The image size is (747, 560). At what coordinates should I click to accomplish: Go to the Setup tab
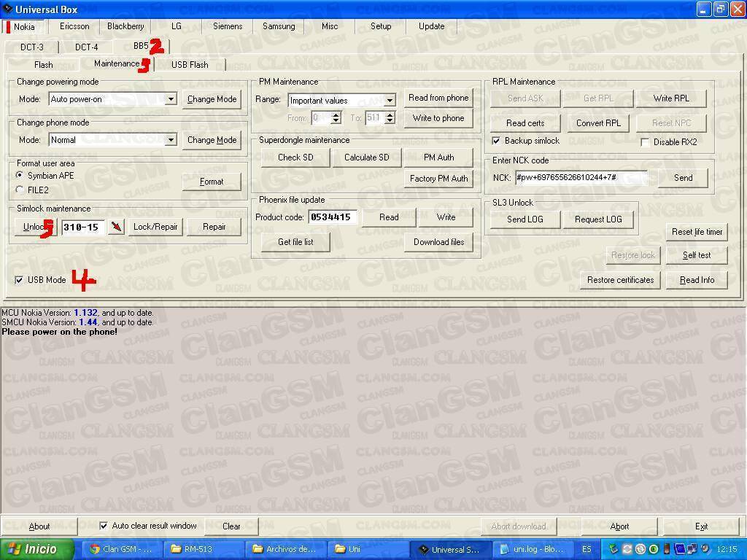coord(381,26)
